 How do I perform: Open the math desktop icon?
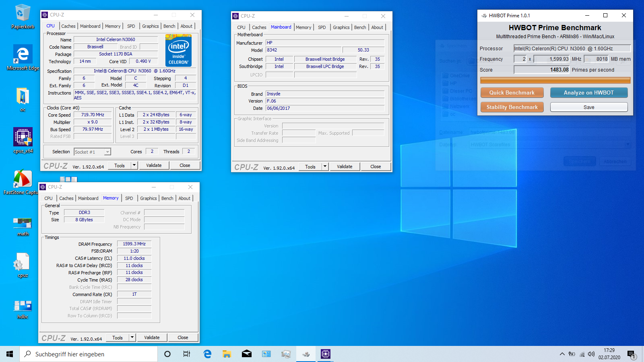[x=23, y=226]
